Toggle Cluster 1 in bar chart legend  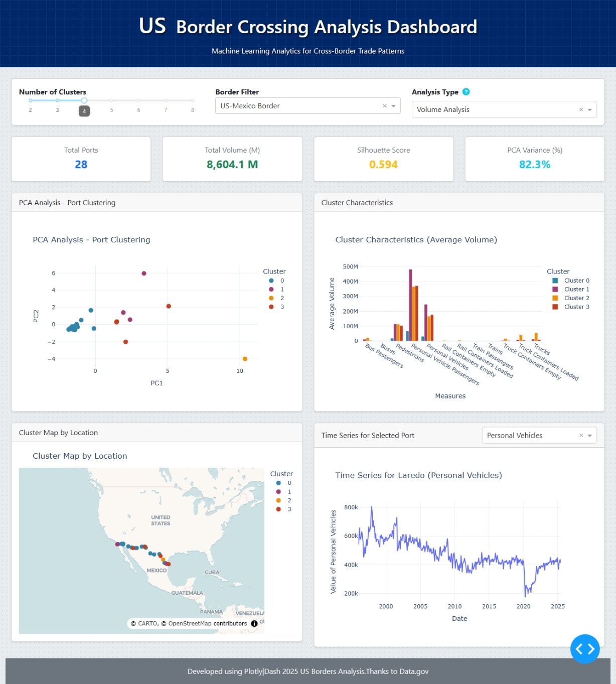point(571,289)
